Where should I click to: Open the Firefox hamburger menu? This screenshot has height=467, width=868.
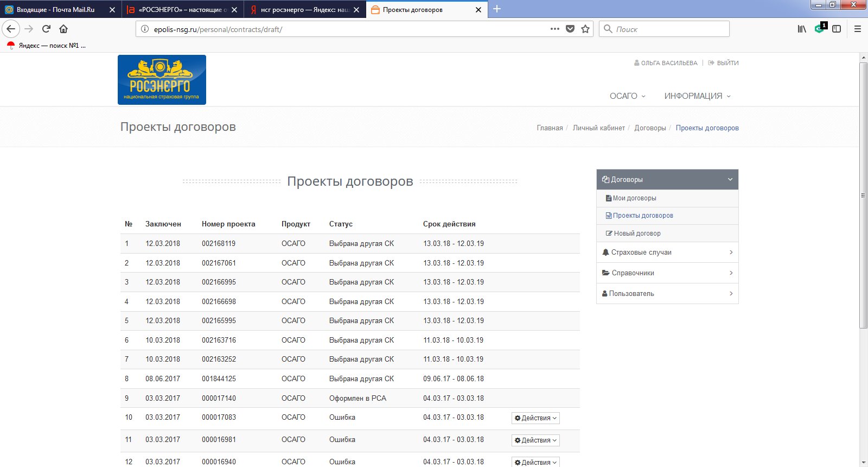point(858,29)
